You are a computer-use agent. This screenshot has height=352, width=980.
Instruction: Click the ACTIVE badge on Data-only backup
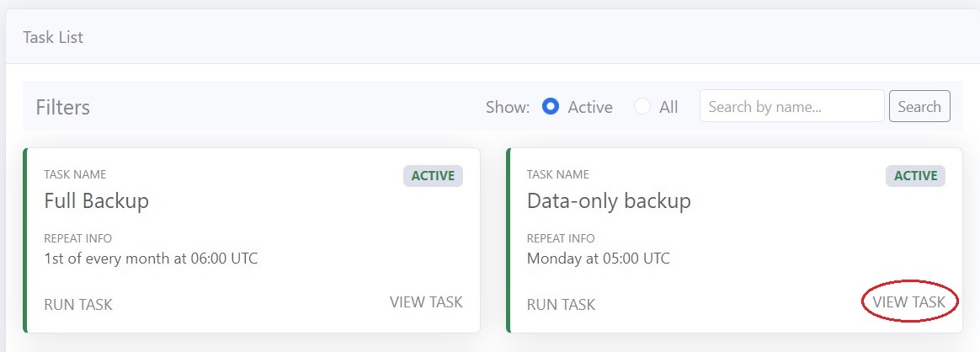[x=915, y=176]
